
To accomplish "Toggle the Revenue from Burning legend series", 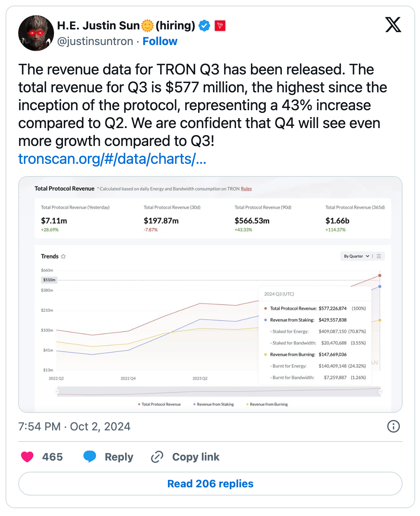I will point(267,404).
